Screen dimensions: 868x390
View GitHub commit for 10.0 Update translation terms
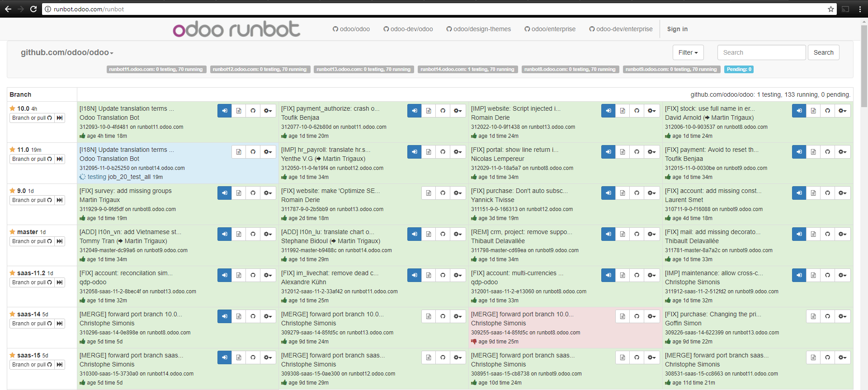coord(253,111)
